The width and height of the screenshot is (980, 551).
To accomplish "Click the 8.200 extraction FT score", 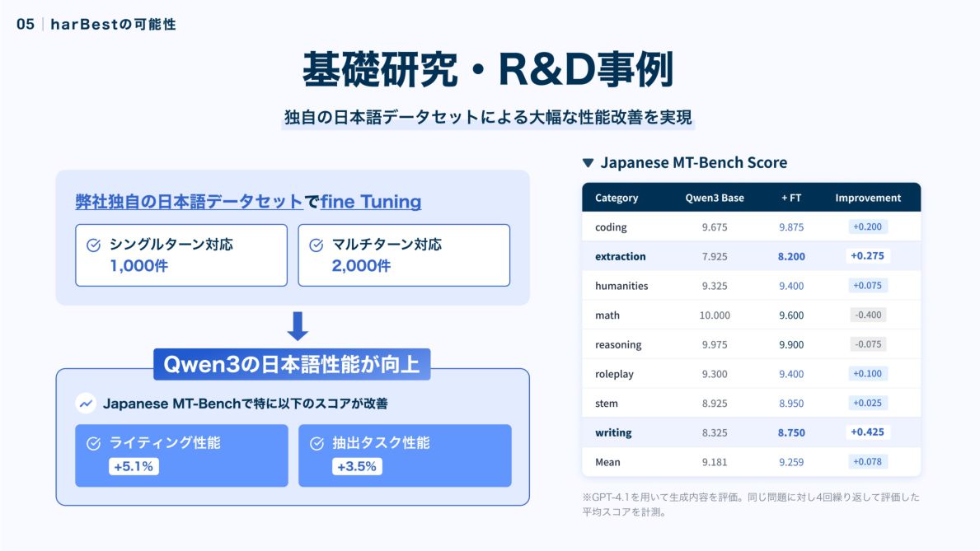I will coord(791,257).
